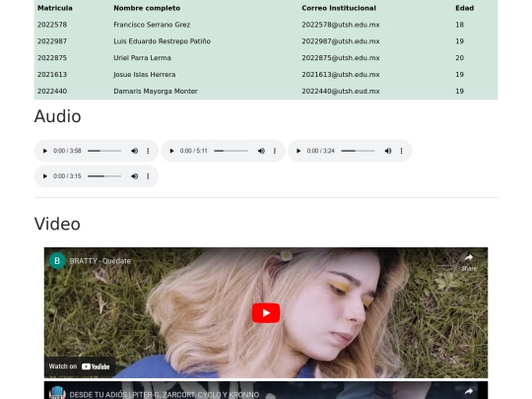Click the Audio section heading
Screen dimensions: 532x399
tap(58, 116)
